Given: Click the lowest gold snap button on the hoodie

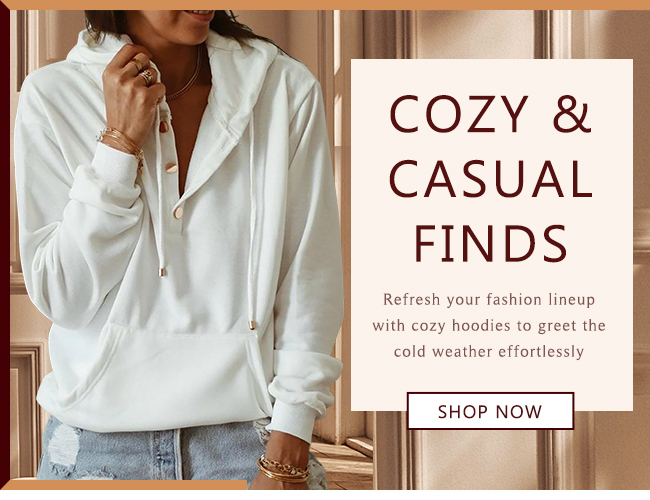Looking at the screenshot, I should click(179, 213).
